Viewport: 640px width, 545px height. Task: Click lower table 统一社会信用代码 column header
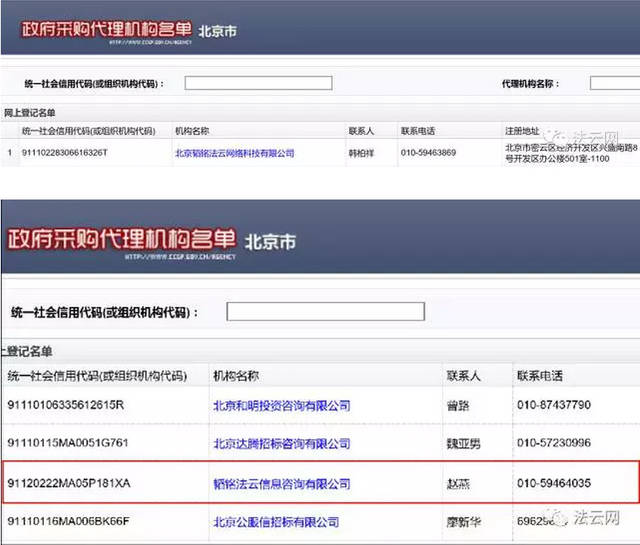coord(97,376)
